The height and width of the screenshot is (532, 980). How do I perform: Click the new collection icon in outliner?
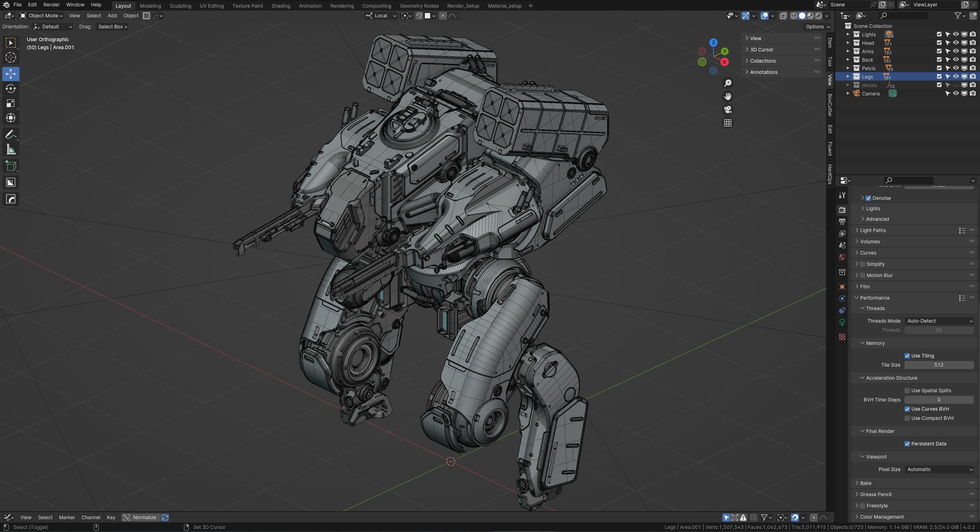click(x=973, y=16)
